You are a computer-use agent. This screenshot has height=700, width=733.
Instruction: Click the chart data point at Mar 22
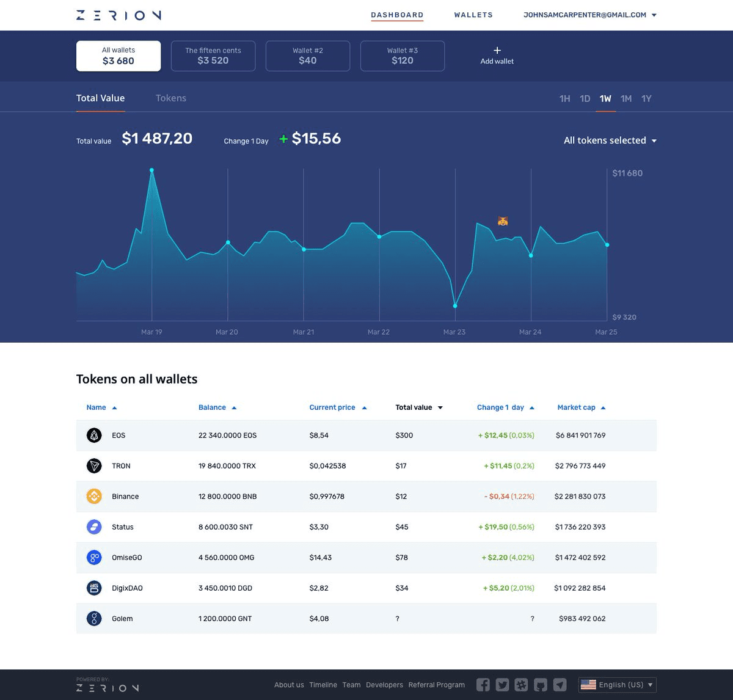pos(379,236)
